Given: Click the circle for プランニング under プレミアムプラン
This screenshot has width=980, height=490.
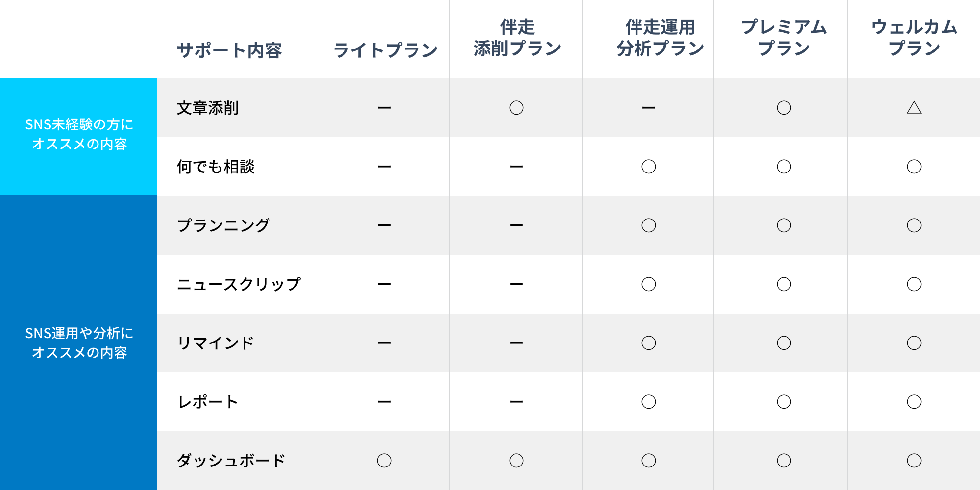Looking at the screenshot, I should pyautogui.click(x=784, y=225).
